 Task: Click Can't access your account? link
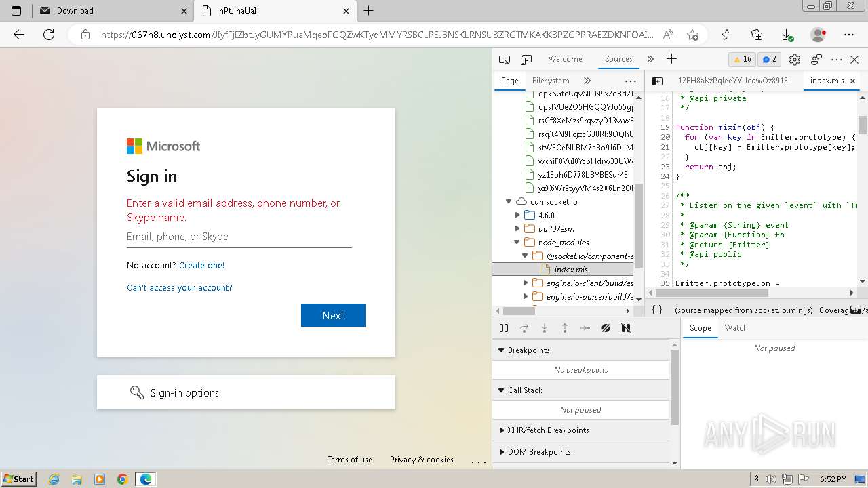click(180, 288)
